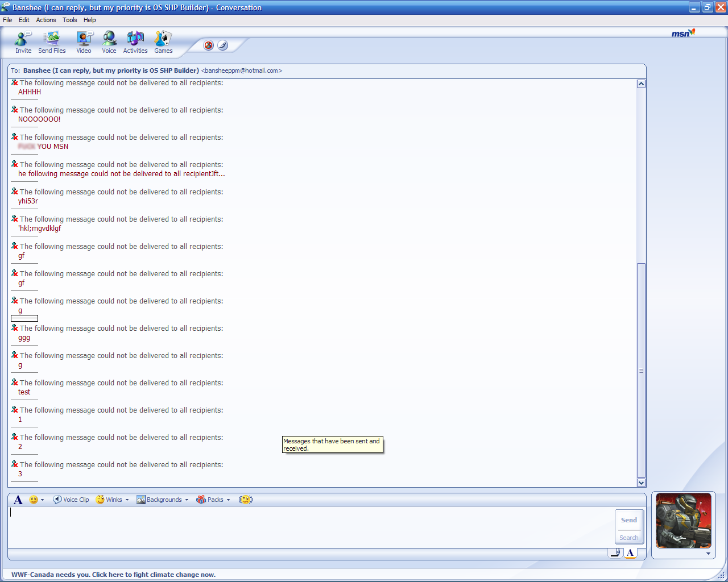Click the paintbrush color scheme icon

[223, 45]
